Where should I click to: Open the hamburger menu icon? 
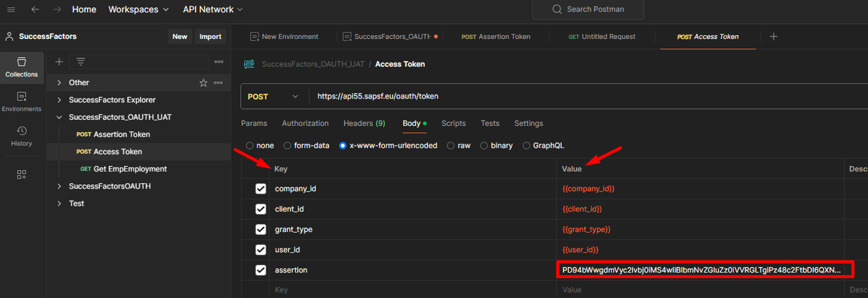pyautogui.click(x=10, y=10)
